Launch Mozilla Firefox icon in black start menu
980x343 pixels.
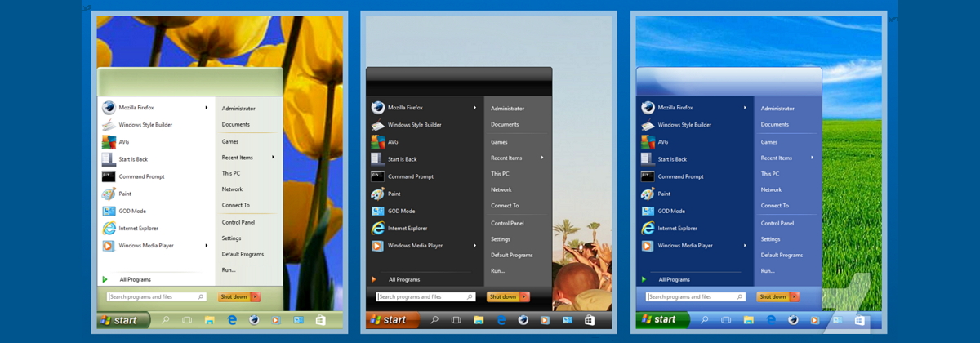[x=377, y=108]
